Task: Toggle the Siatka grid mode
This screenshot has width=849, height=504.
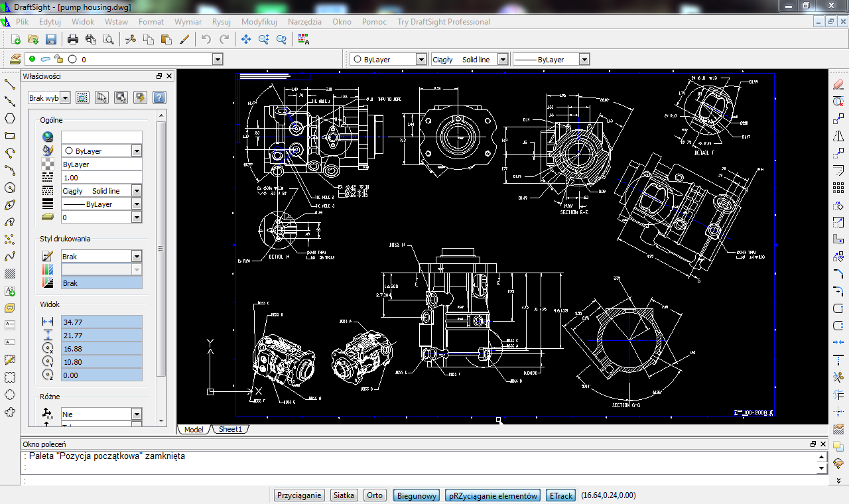Action: click(x=344, y=495)
